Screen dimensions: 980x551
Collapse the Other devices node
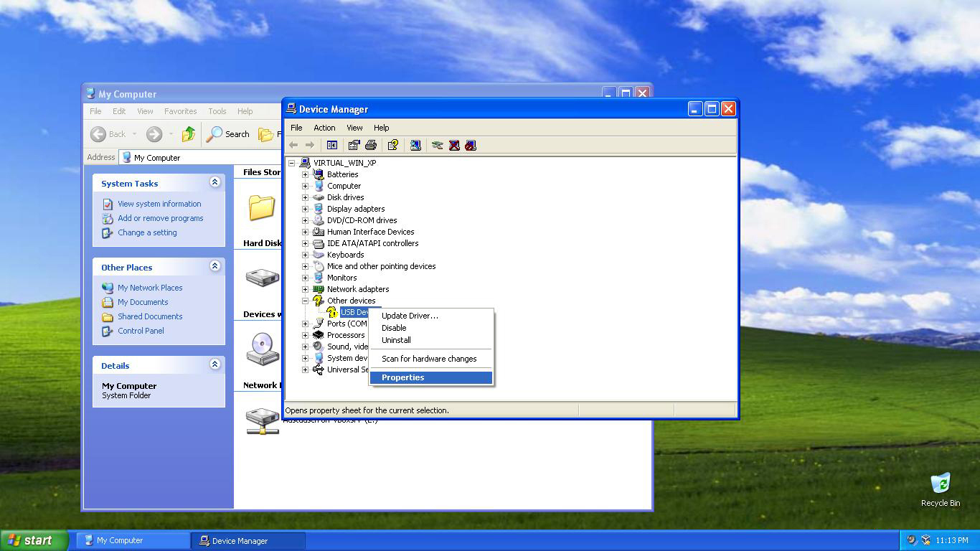[x=305, y=301]
